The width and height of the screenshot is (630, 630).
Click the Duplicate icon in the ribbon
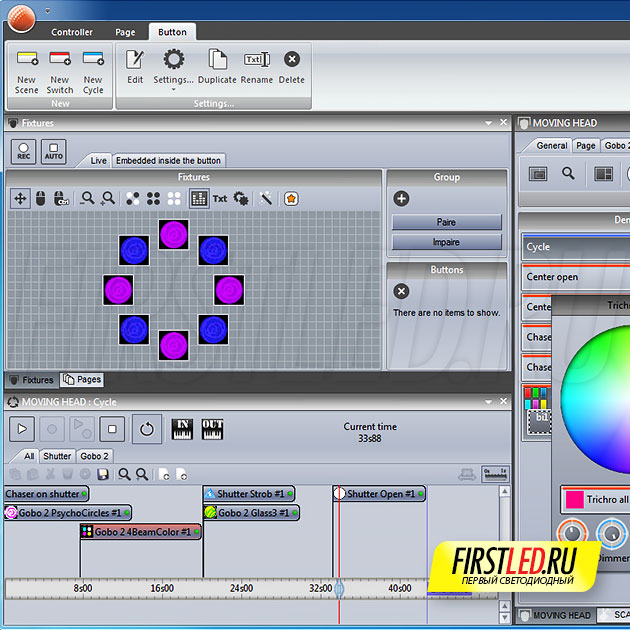(x=217, y=60)
